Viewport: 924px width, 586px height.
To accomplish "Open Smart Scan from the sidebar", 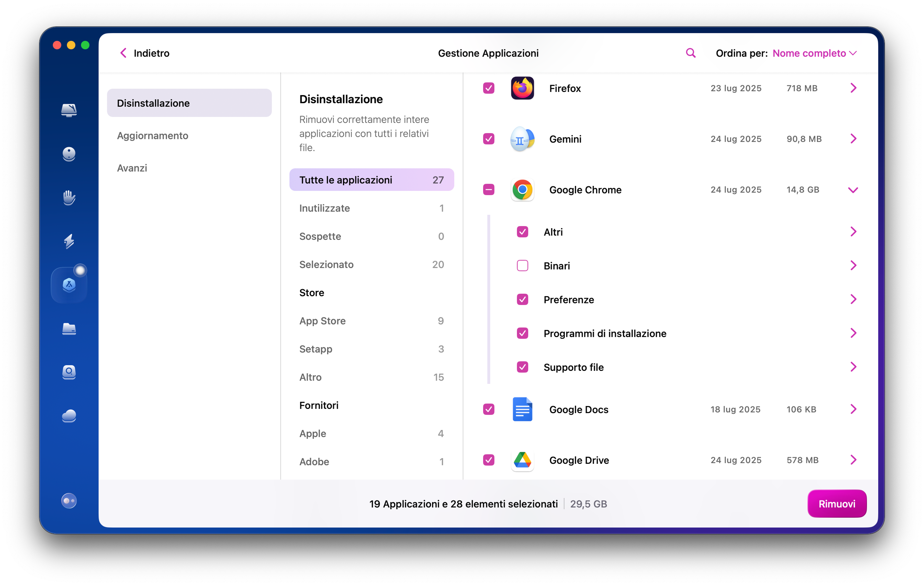I will coord(69,111).
